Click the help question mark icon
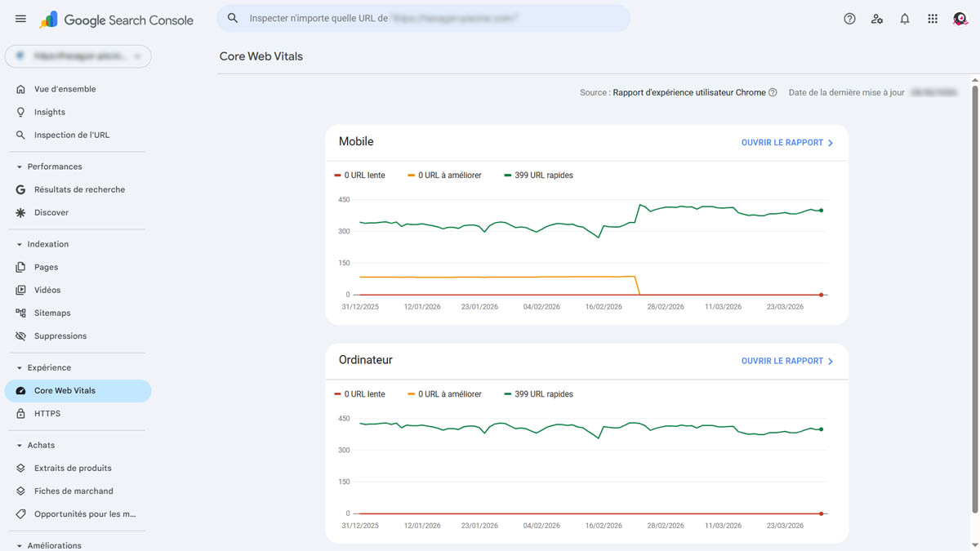 (x=849, y=19)
